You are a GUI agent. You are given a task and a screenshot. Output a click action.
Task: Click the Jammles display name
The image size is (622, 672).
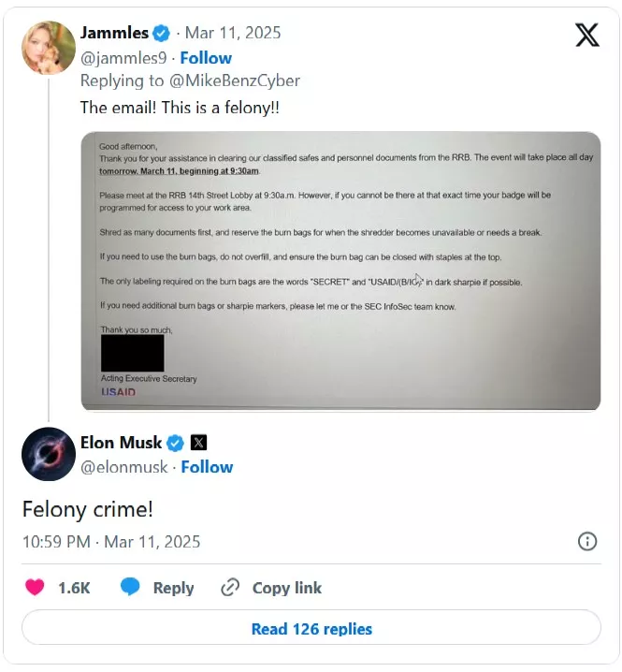pos(114,34)
